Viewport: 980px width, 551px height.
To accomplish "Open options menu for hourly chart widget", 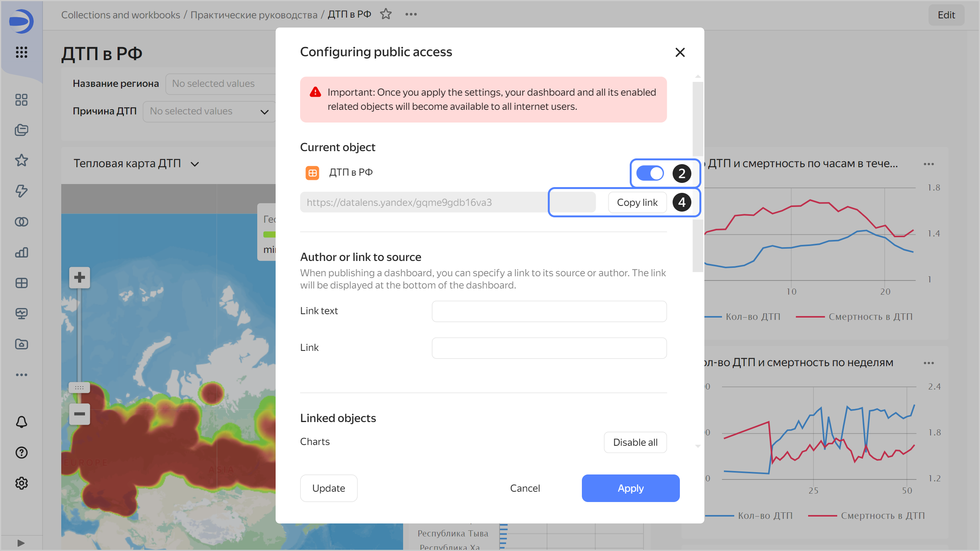I will pos(928,164).
